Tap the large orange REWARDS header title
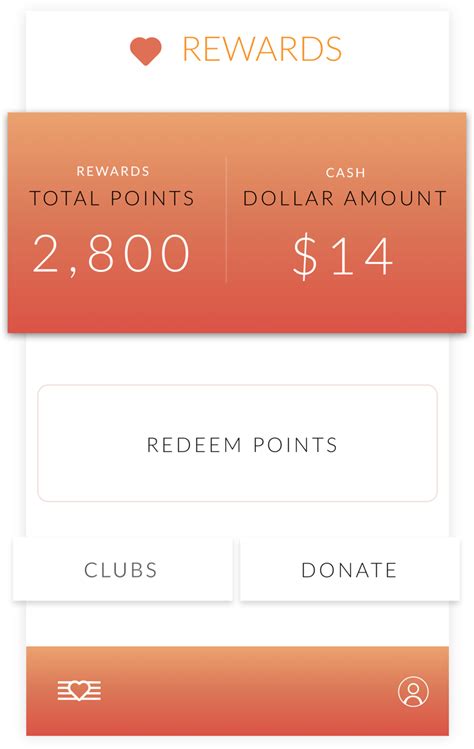This screenshot has width=474, height=749. coord(262,49)
